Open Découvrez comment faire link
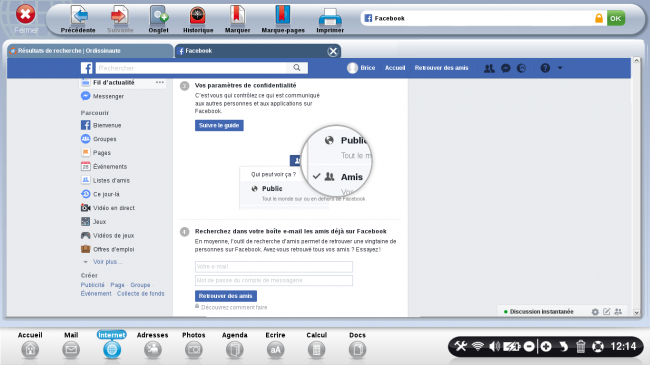The image size is (650, 365). pyautogui.click(x=234, y=307)
